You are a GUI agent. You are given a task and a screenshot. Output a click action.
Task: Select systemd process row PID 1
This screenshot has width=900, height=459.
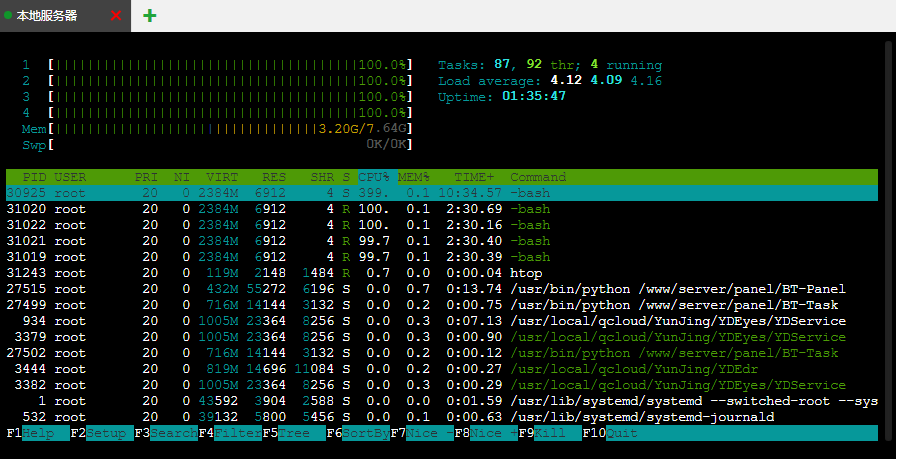pos(442,401)
